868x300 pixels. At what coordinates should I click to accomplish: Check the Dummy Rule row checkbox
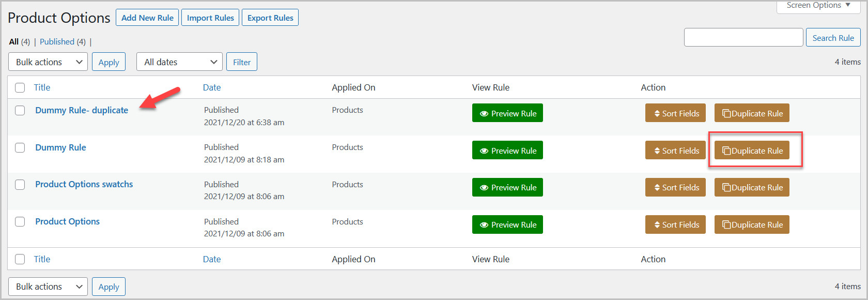(20, 148)
